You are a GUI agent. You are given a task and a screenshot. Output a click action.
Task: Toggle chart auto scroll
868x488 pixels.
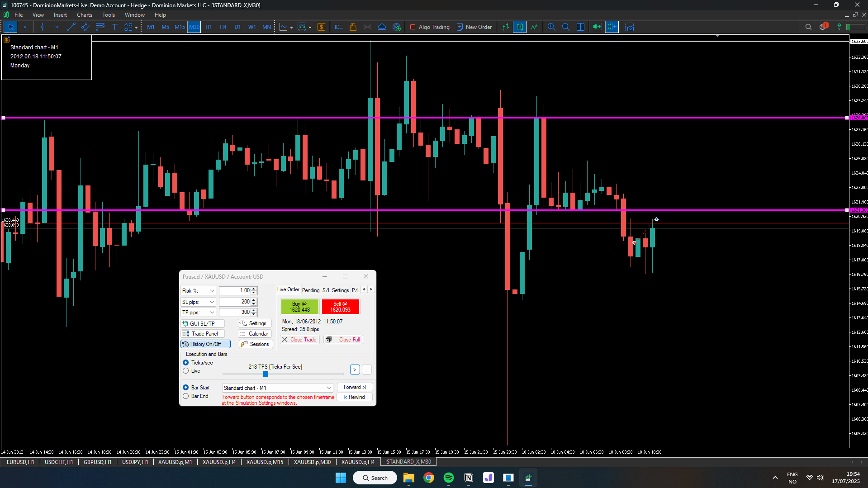(597, 27)
